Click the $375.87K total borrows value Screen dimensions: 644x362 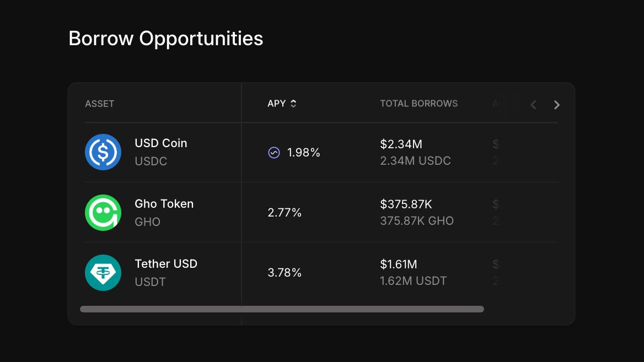[406, 204]
